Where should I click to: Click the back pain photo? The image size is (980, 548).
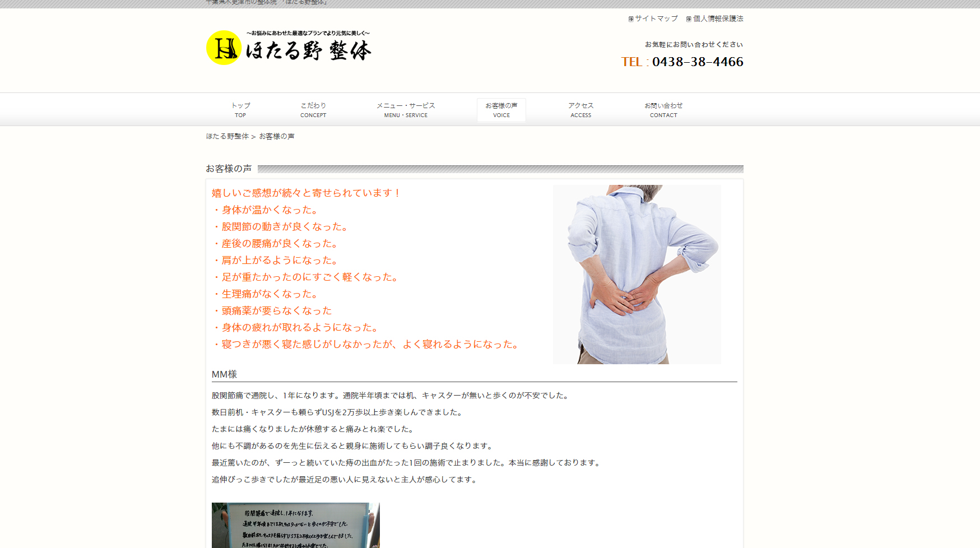click(x=637, y=274)
